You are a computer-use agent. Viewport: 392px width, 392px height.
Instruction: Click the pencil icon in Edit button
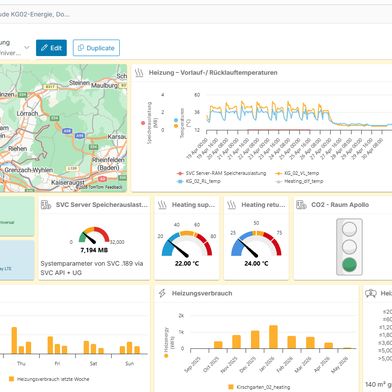(44, 48)
